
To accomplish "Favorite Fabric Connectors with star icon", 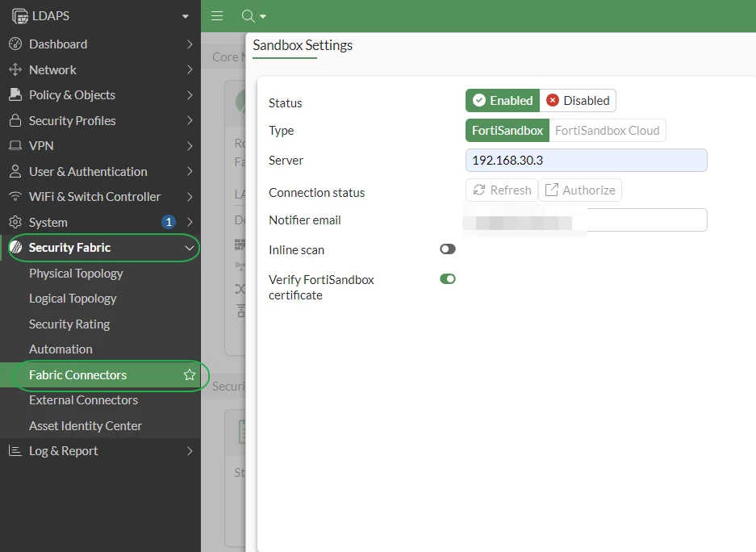I will [190, 374].
